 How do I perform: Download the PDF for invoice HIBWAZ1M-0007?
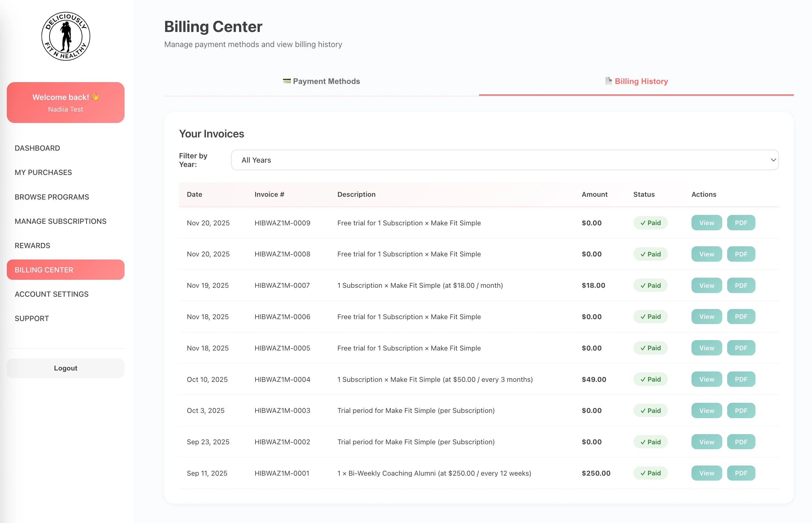click(x=741, y=285)
